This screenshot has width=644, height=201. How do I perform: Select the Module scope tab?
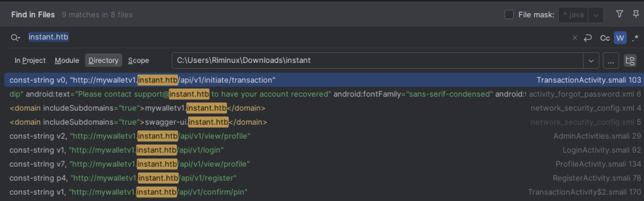[x=67, y=61]
